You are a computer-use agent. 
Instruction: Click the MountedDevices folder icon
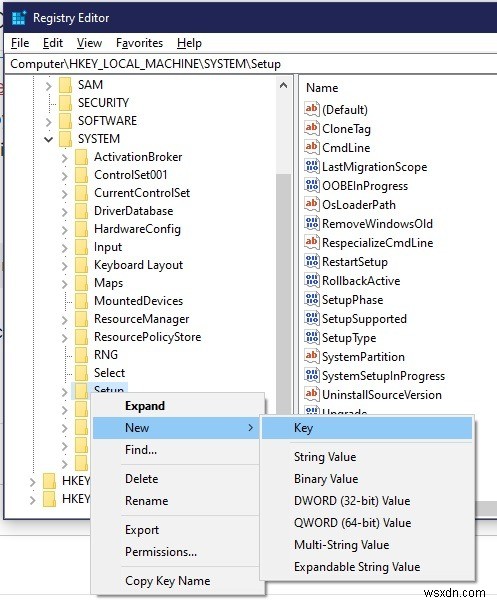click(x=82, y=301)
